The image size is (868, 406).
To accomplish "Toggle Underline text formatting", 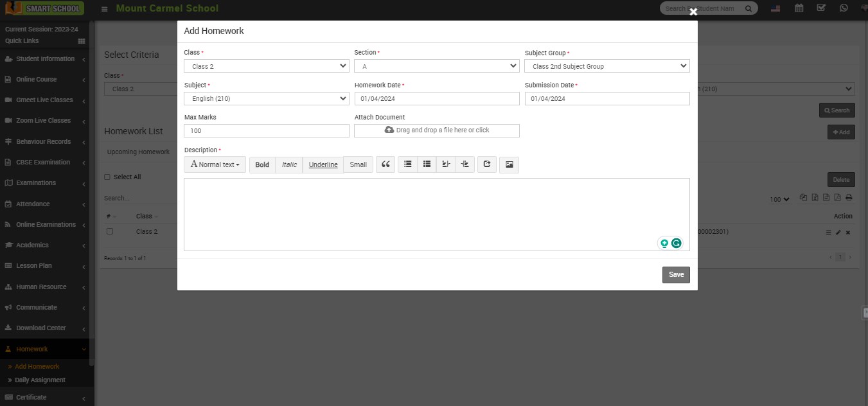I will pos(323,164).
